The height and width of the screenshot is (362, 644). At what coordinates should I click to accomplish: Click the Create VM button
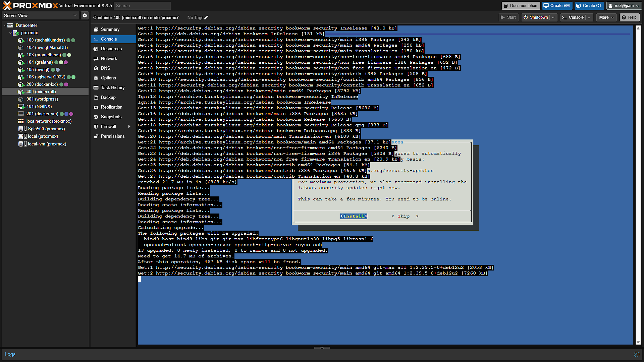pos(557,6)
